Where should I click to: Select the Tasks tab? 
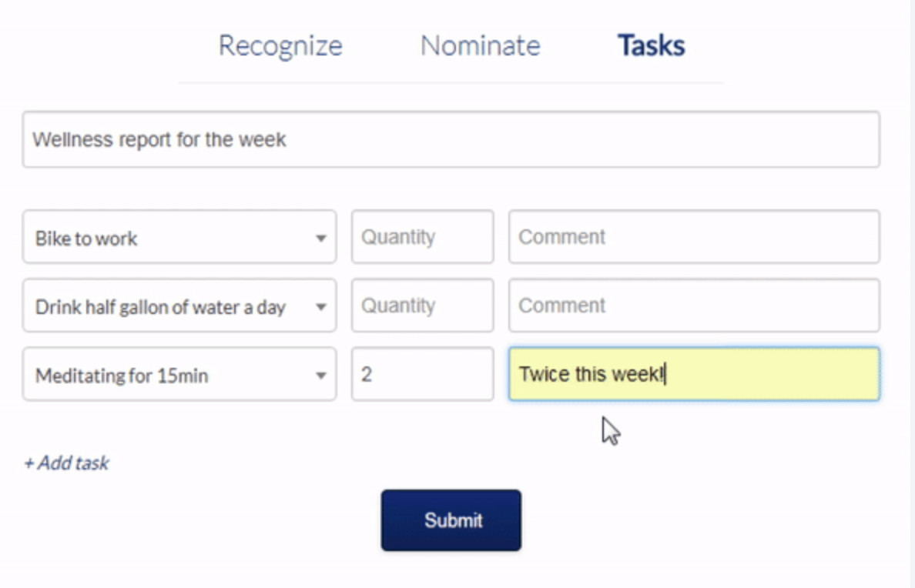[x=651, y=45]
